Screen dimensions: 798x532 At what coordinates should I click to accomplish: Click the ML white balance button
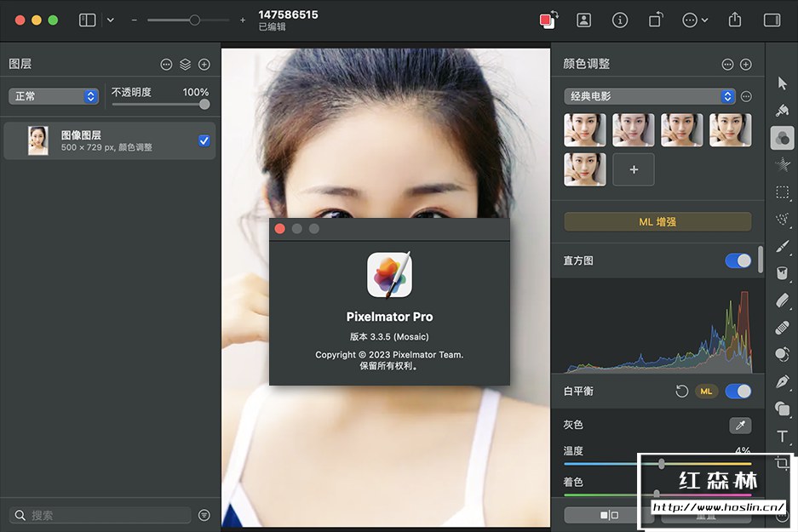point(706,392)
